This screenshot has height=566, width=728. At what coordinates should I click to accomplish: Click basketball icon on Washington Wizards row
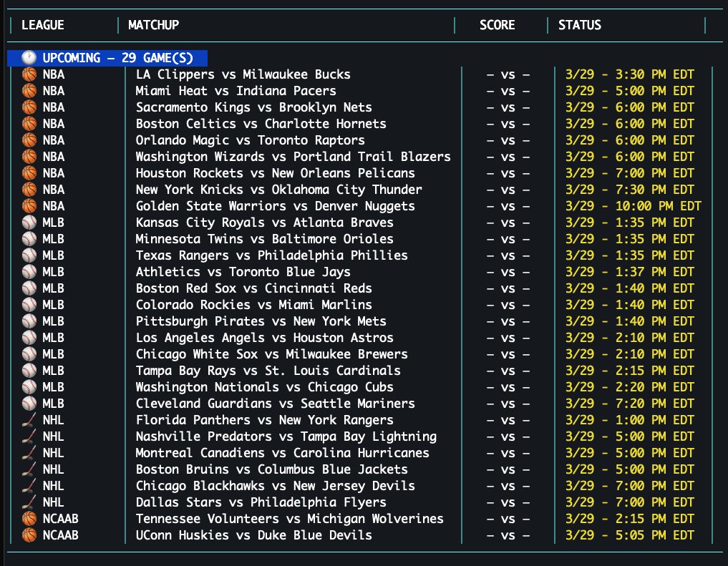pos(29,157)
